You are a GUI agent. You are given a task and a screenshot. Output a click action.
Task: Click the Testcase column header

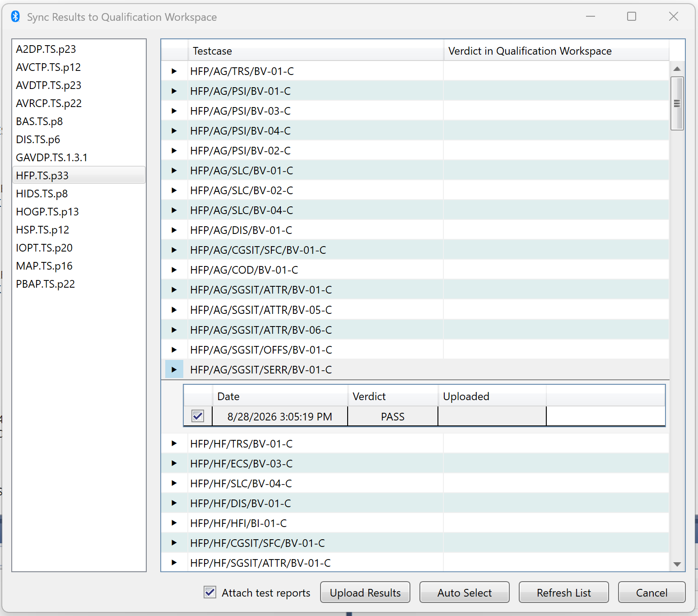pos(316,51)
